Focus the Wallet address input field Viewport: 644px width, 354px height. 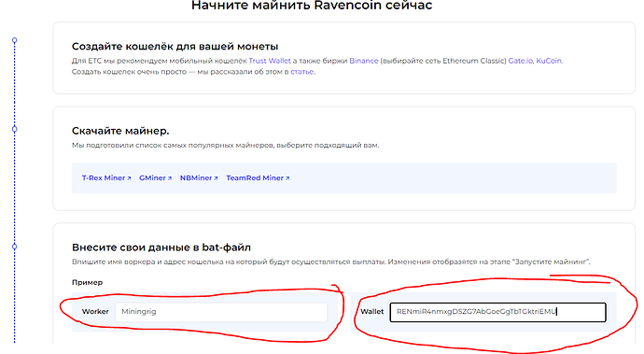pos(497,312)
